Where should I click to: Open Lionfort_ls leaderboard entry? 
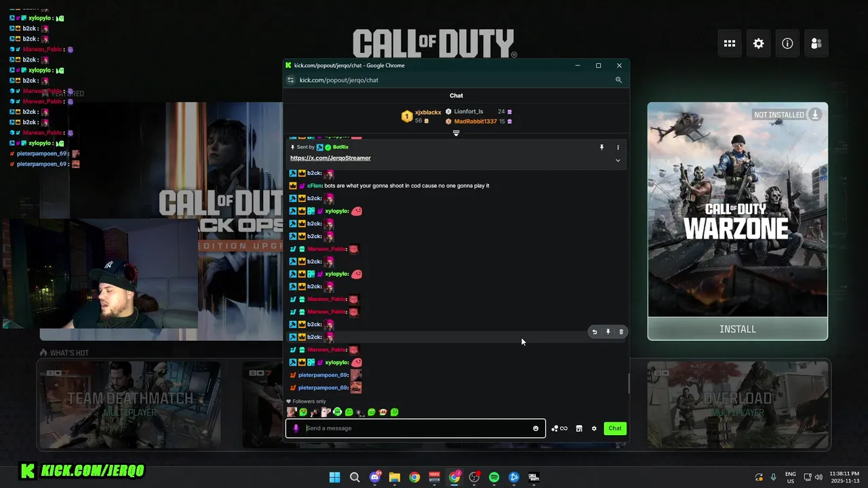click(x=469, y=112)
